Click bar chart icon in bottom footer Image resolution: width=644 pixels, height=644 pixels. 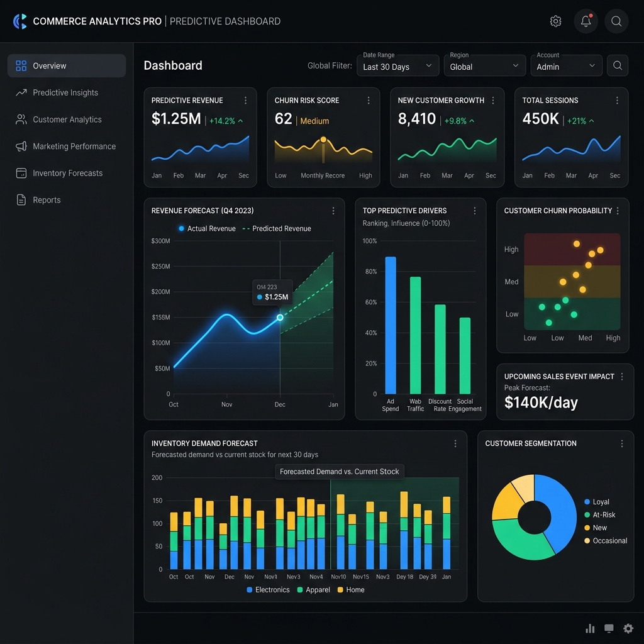point(590,628)
